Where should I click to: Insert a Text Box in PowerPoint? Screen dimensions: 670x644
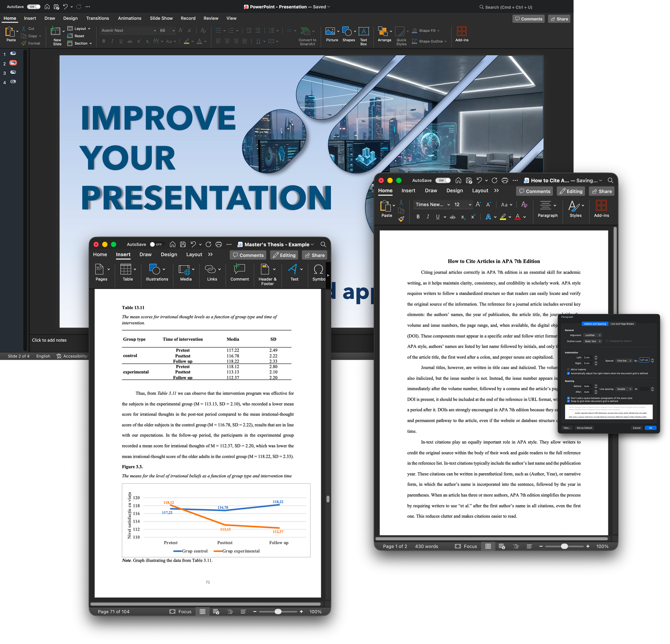click(363, 32)
